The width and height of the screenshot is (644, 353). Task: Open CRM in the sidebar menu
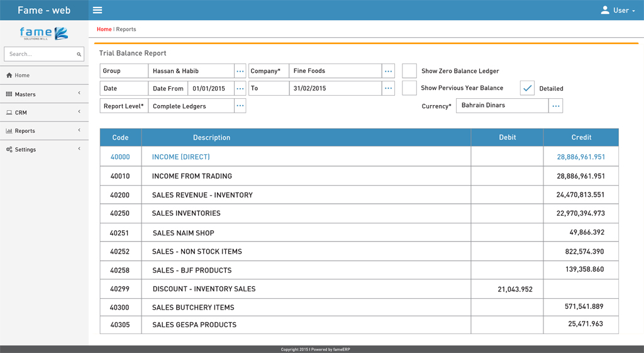[44, 112]
